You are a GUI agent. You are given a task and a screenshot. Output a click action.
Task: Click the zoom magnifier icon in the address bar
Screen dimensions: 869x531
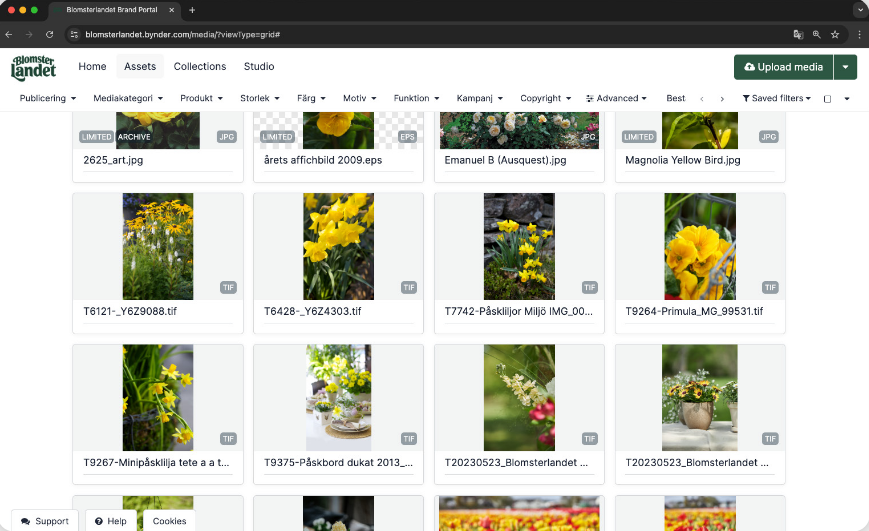click(817, 34)
